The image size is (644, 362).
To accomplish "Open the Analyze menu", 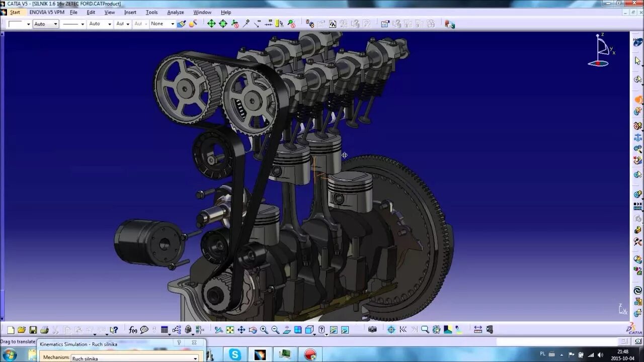I will click(x=176, y=12).
